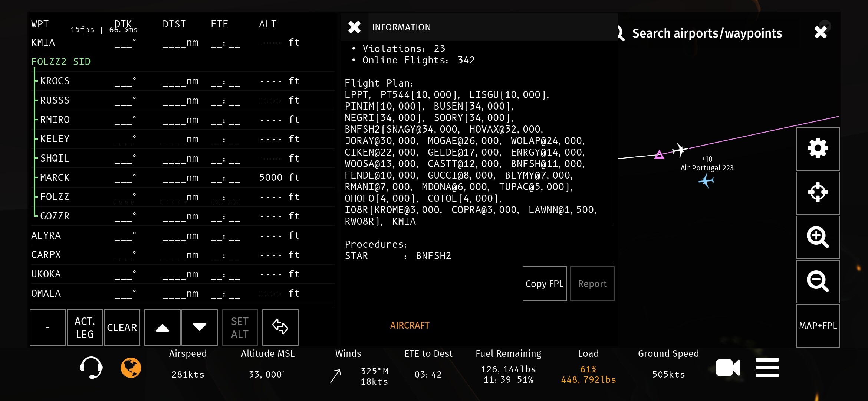Move waypoint down with arrow button
The image size is (868, 401).
click(199, 327)
